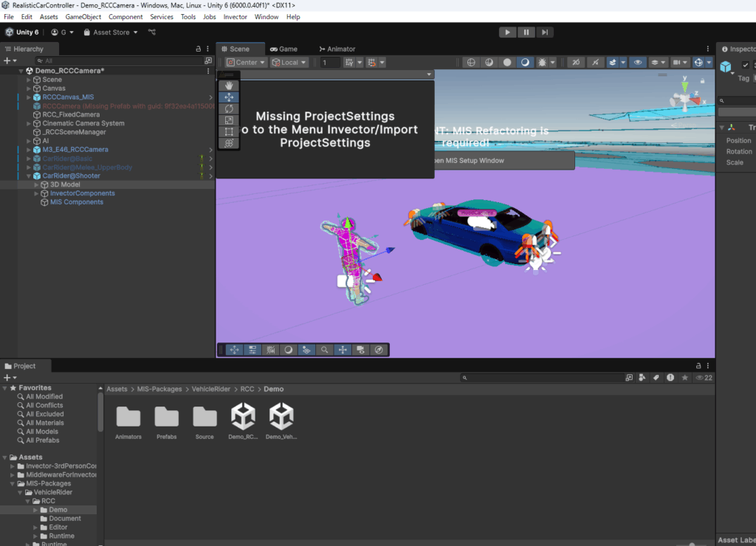Click the Open MIS Setup Window button

pos(504,160)
